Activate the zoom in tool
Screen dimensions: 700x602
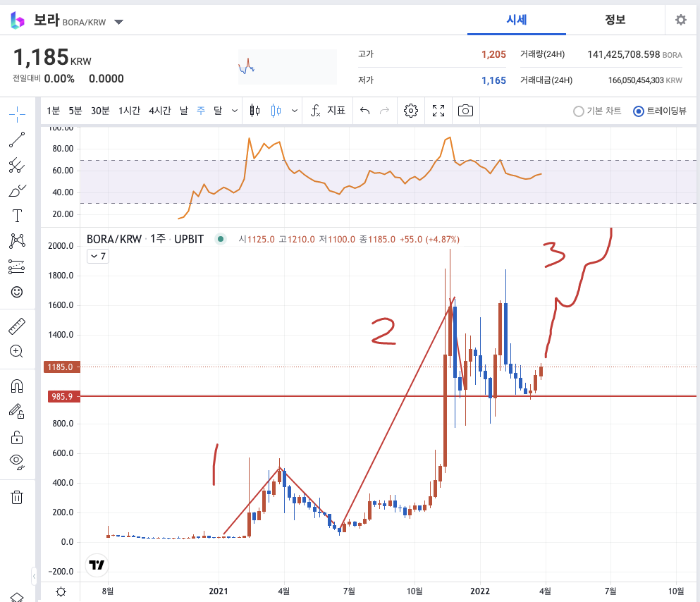coord(17,352)
